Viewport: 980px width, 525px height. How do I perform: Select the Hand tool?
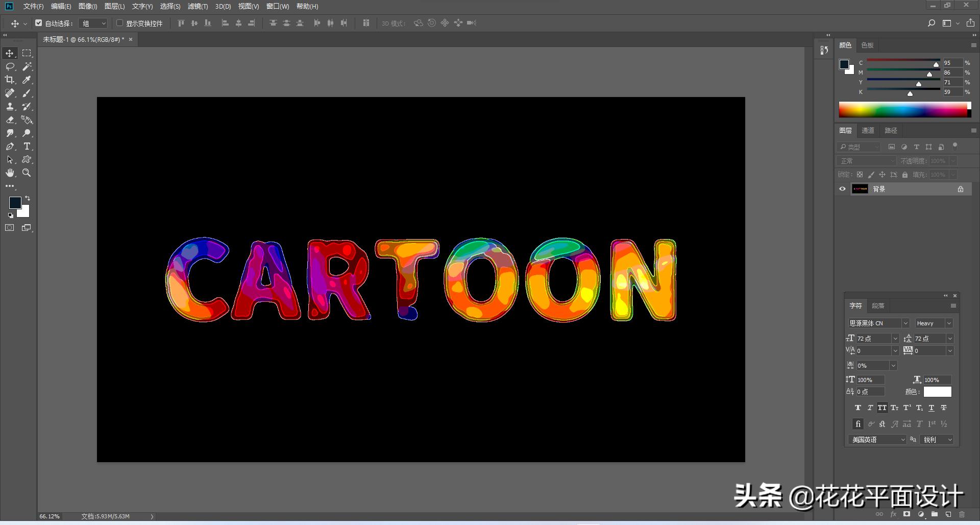pos(10,173)
